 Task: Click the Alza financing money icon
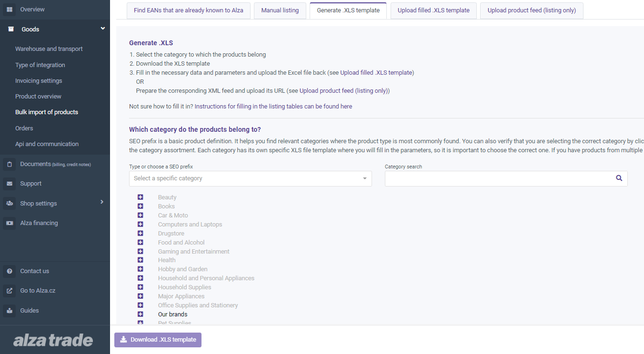[x=10, y=223]
